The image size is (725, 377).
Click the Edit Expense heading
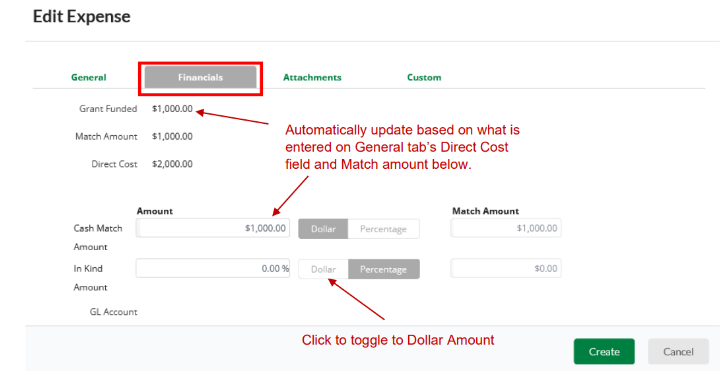[x=81, y=17]
